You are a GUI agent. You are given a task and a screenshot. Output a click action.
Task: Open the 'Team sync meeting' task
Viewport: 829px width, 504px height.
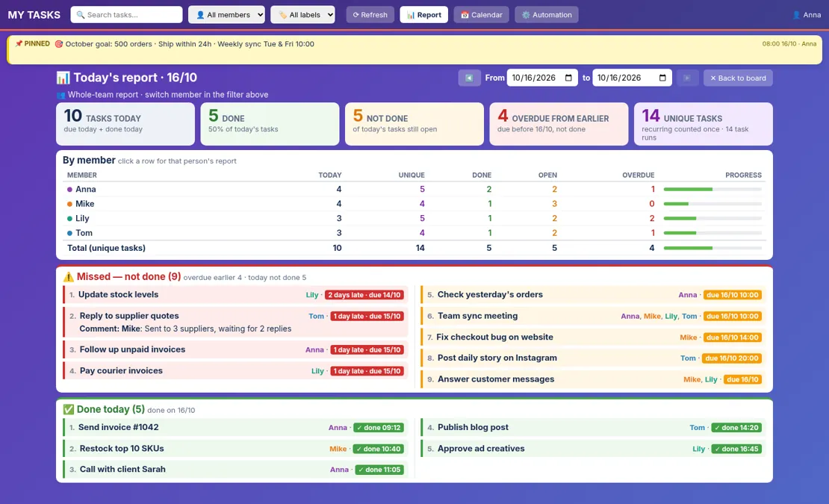593,316
